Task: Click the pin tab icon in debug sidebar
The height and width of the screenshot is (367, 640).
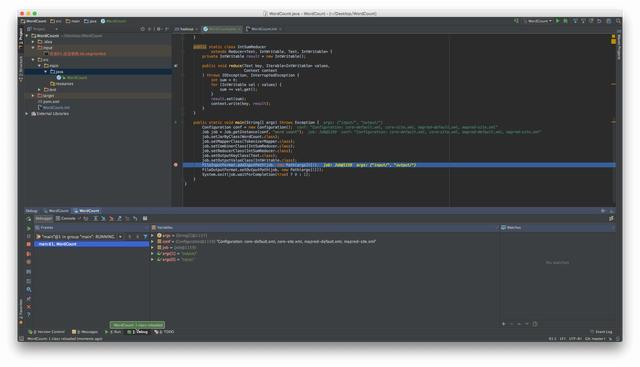Action: click(29, 298)
